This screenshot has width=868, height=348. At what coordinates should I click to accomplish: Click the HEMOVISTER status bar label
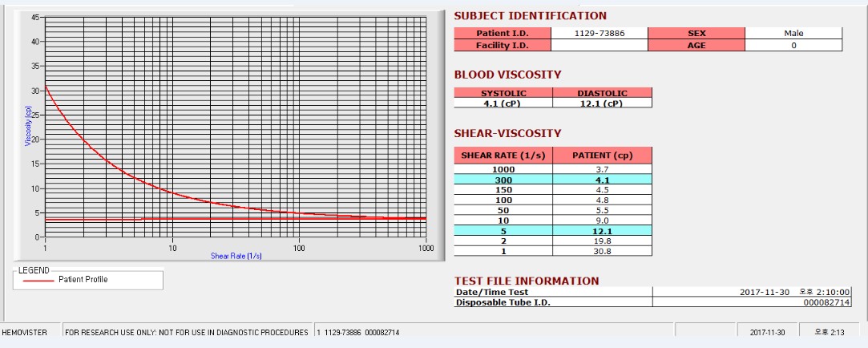point(24,333)
